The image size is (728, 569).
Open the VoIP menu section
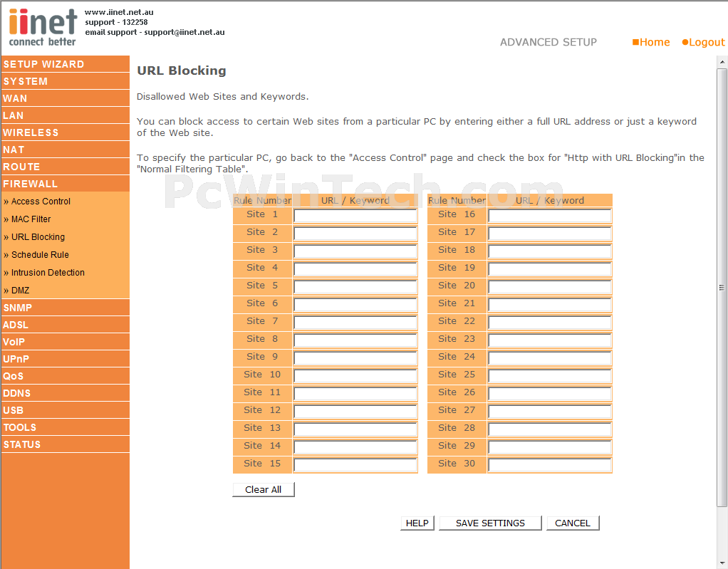click(65, 342)
